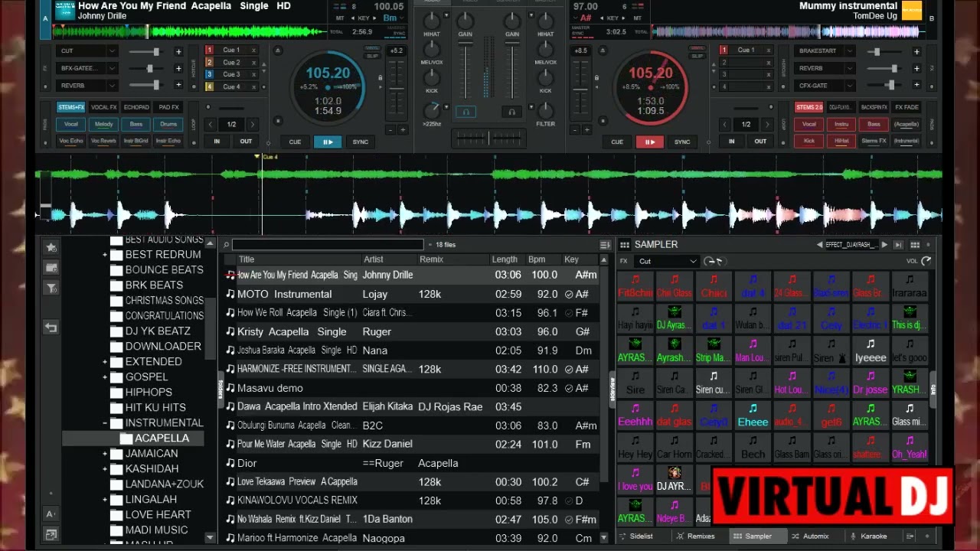This screenshot has height=551, width=980.
Task: Click the sampler grid menu icon
Action: pos(625,245)
